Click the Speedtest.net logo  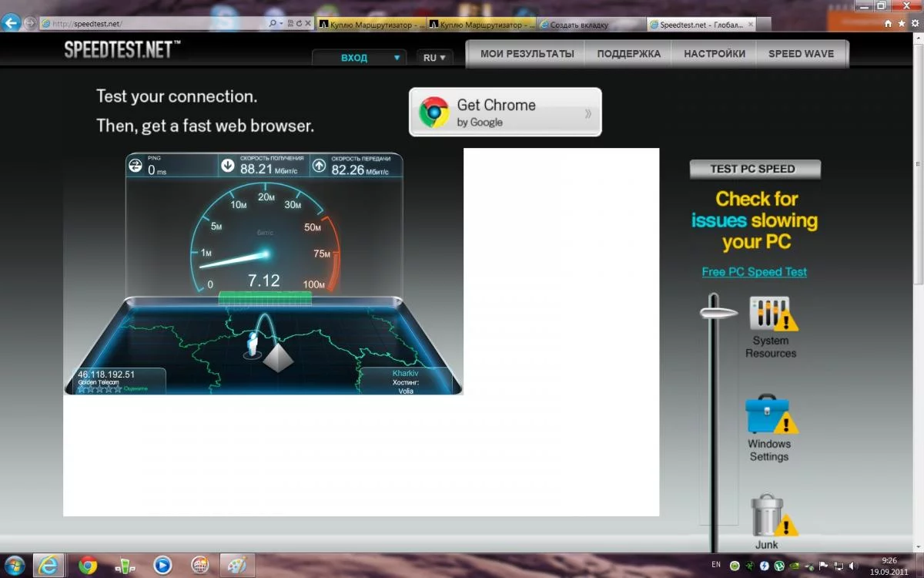[x=122, y=51]
